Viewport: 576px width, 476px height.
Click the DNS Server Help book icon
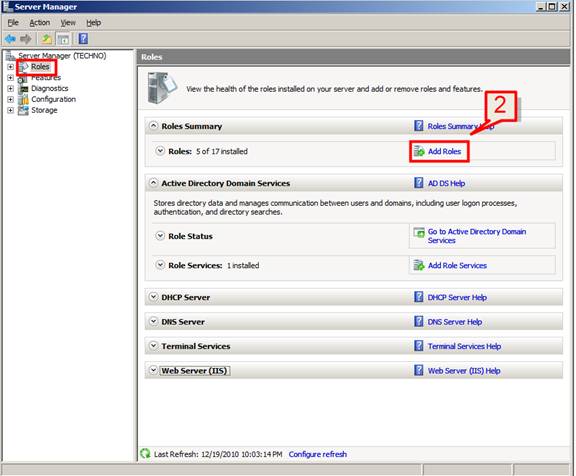[418, 321]
